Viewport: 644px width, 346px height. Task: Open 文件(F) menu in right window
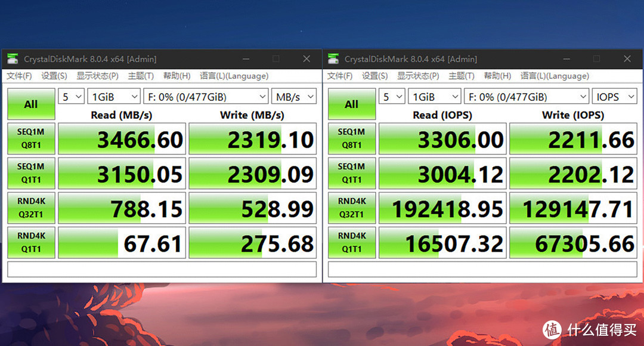tap(340, 76)
